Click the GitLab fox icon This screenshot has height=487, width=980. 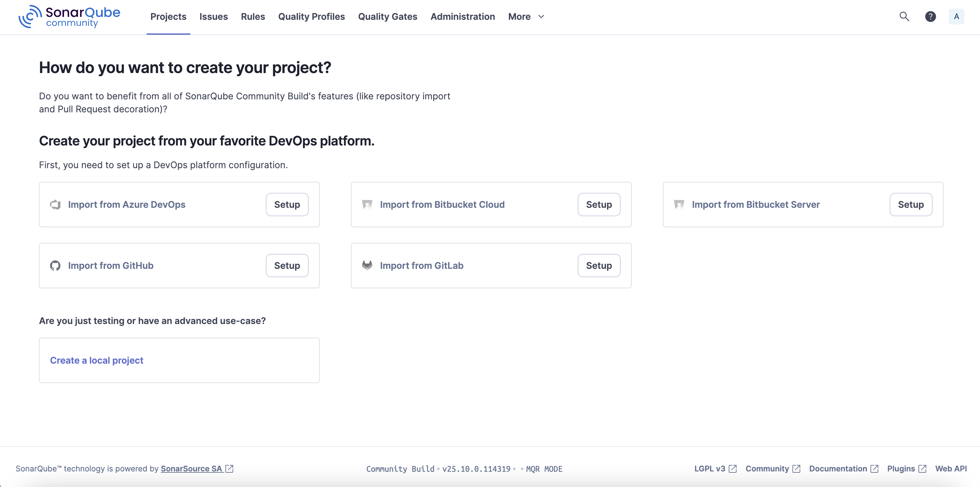367,265
